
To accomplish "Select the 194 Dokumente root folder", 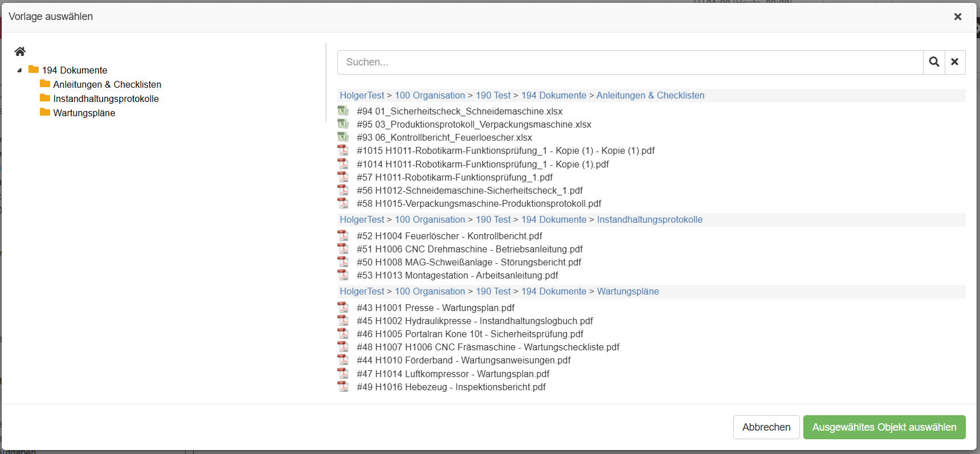I will (x=74, y=70).
